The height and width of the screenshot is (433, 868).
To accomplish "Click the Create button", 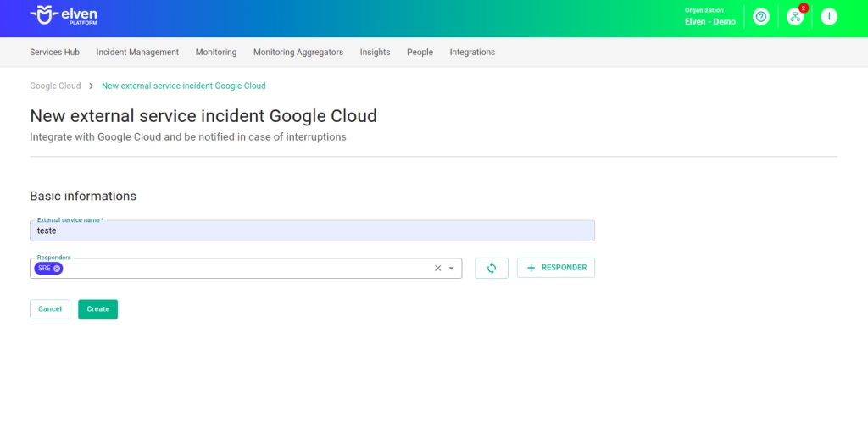I will click(x=97, y=309).
